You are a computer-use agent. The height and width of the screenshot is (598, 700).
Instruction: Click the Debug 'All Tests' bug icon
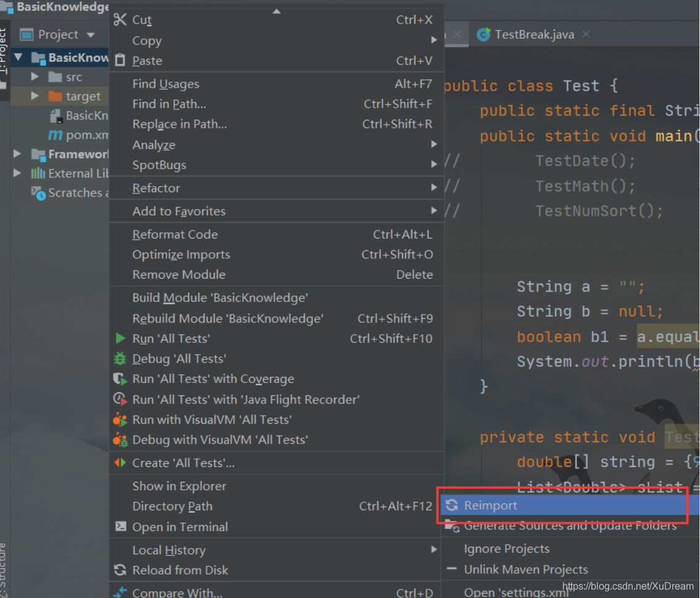(x=120, y=358)
